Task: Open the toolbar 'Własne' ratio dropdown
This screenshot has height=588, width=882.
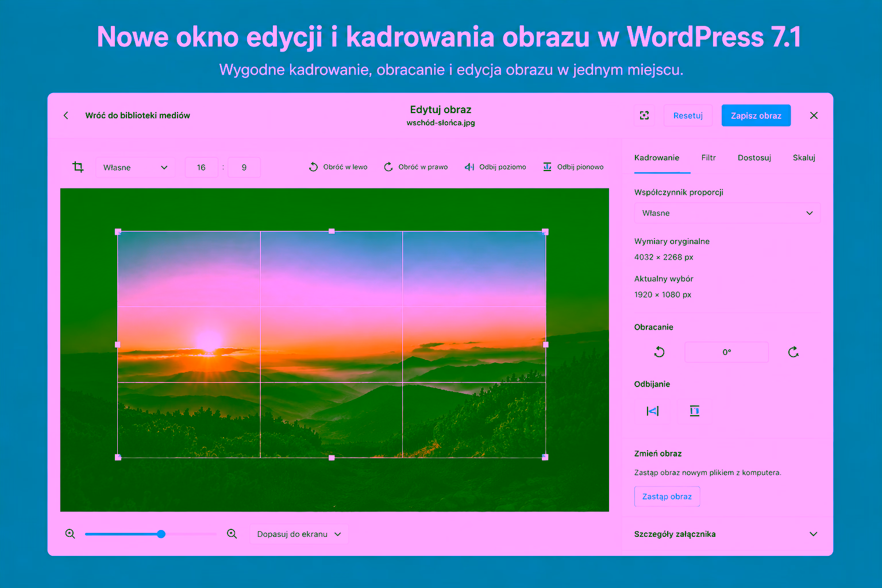Action: (135, 168)
